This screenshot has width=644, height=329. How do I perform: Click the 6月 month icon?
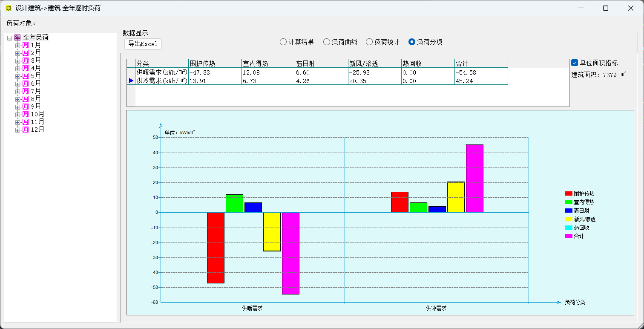(26, 84)
